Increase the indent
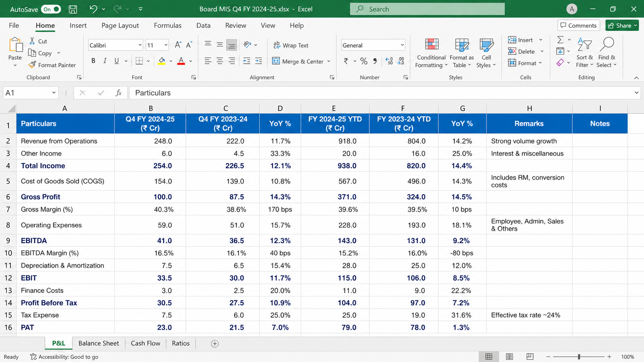The height and width of the screenshot is (362, 644). pos(258,61)
